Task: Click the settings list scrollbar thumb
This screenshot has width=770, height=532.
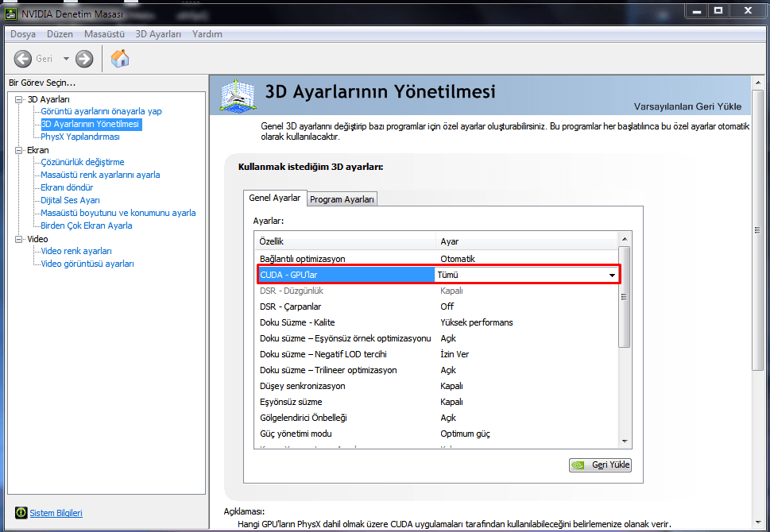Action: [625, 297]
